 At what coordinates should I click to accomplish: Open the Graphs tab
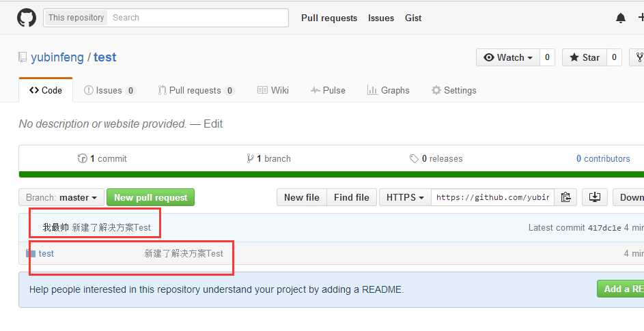click(x=388, y=90)
